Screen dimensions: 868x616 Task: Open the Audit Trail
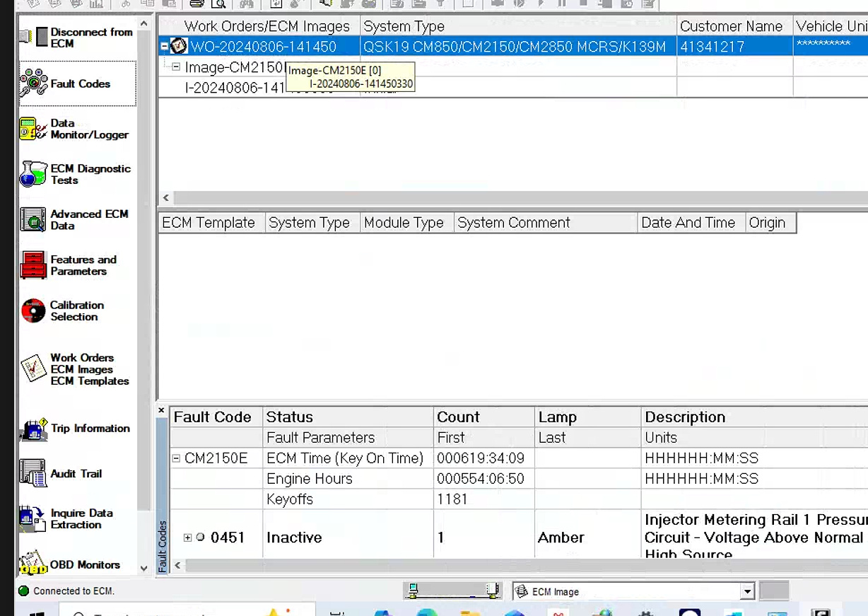[x=33, y=474]
